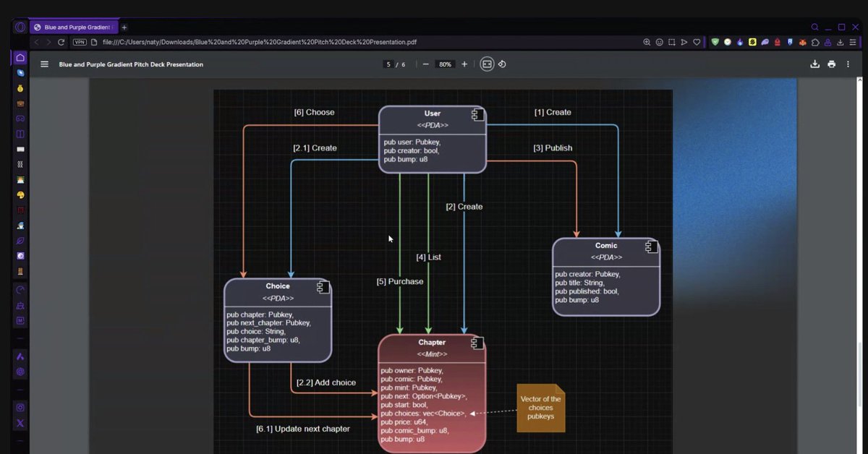Zoom out using the minus control
Viewport: 868px width, 454px height.
click(x=426, y=64)
